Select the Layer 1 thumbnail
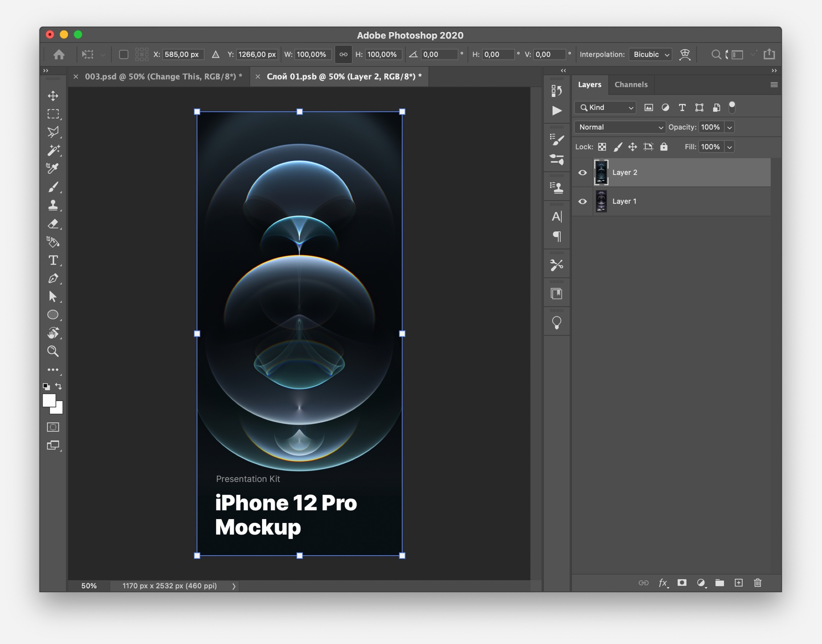 coord(601,201)
